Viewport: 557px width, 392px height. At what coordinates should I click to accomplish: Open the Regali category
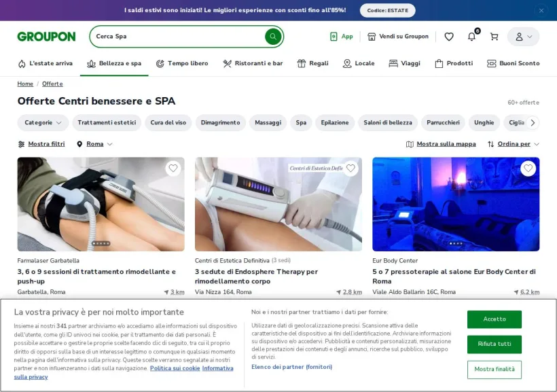coord(313,63)
